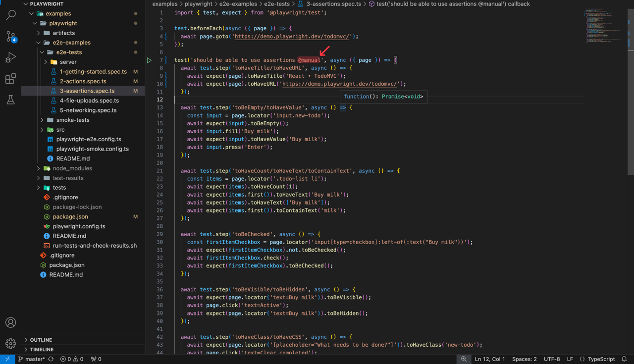Click the errors and warnings status indicator
The height and width of the screenshot is (364, 634).
click(x=71, y=359)
